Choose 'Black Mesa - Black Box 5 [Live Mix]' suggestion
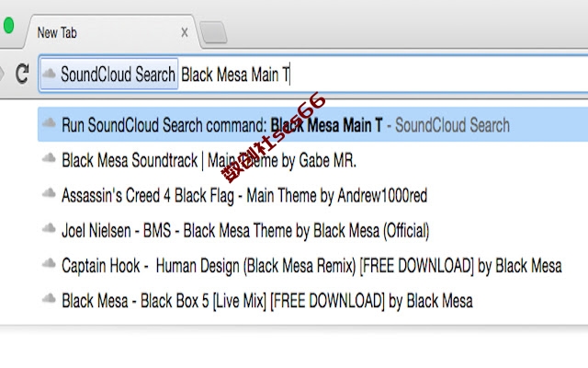The image size is (588, 368). click(312, 301)
